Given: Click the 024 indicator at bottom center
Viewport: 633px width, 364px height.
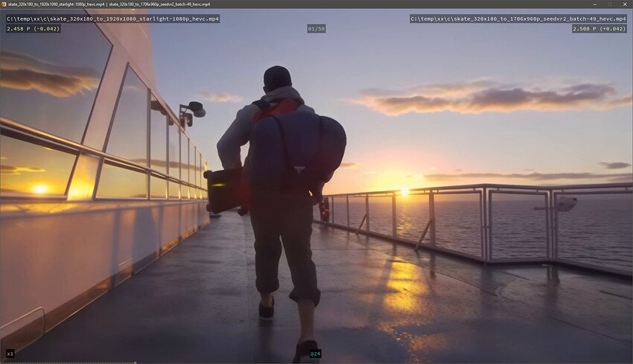Looking at the screenshot, I should coord(315,354).
